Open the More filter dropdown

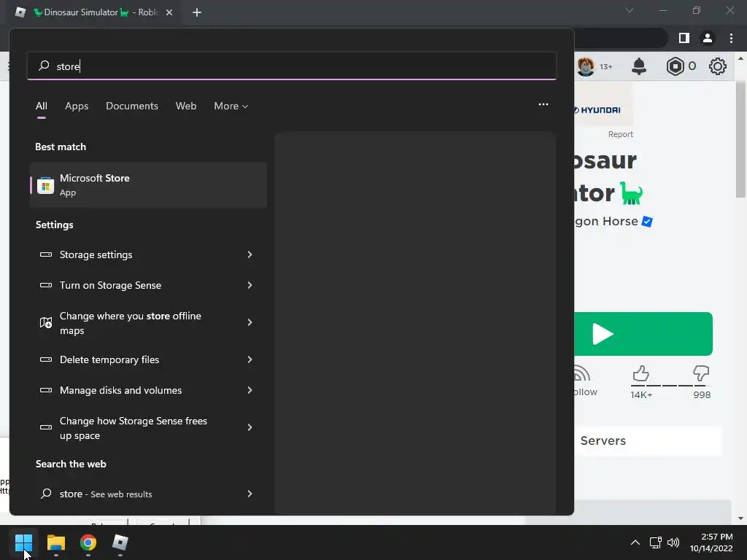(231, 106)
